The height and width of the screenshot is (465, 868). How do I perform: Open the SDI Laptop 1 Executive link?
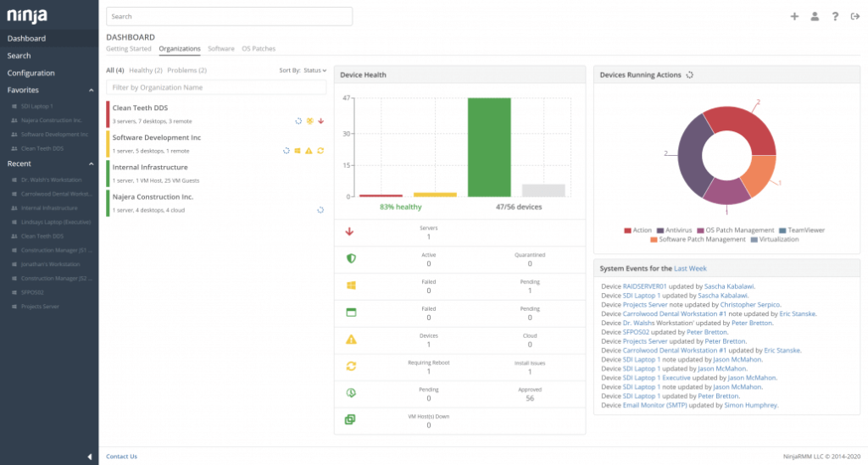[x=657, y=378]
